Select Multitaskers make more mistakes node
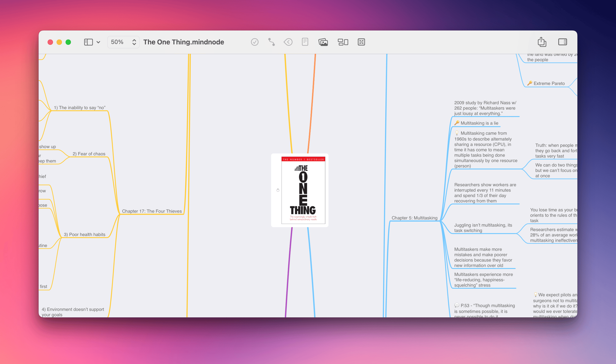The width and height of the screenshot is (616, 364). 483,257
